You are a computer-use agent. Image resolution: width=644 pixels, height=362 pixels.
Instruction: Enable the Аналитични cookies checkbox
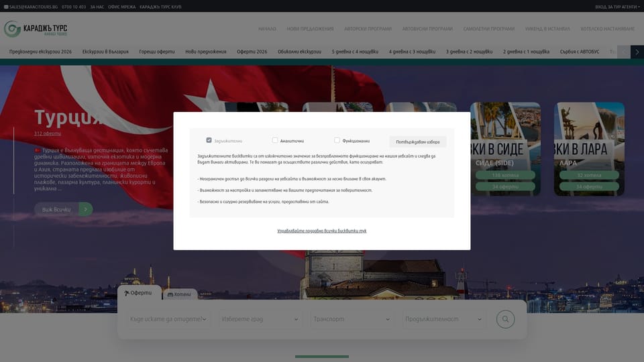point(275,140)
